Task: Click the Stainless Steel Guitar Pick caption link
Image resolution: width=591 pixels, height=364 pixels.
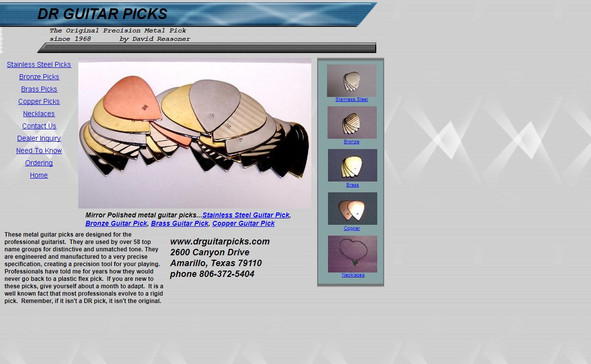Action: click(246, 215)
